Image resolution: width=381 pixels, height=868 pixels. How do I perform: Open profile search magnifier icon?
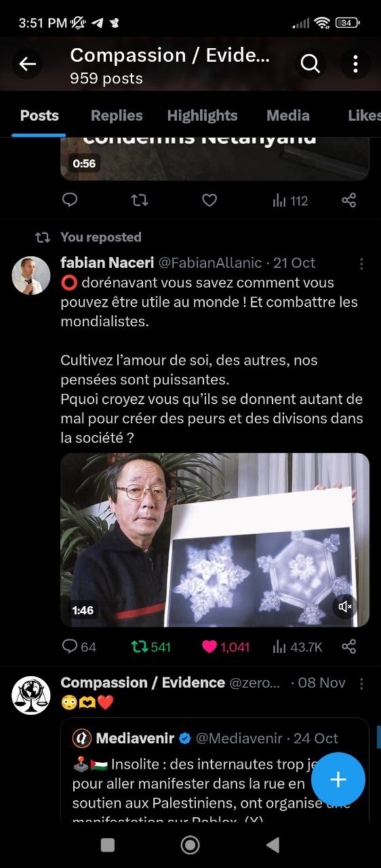310,64
